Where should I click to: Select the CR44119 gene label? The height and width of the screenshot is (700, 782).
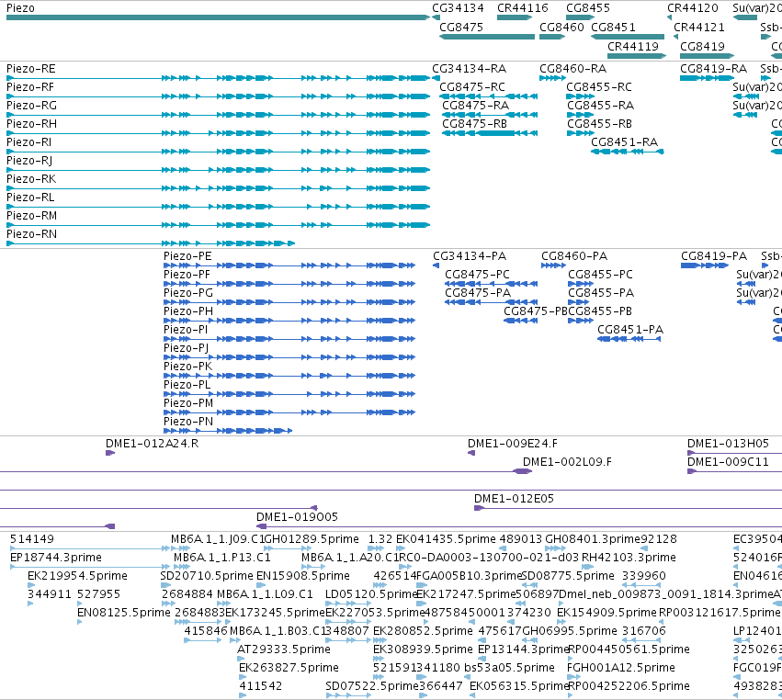(x=633, y=46)
